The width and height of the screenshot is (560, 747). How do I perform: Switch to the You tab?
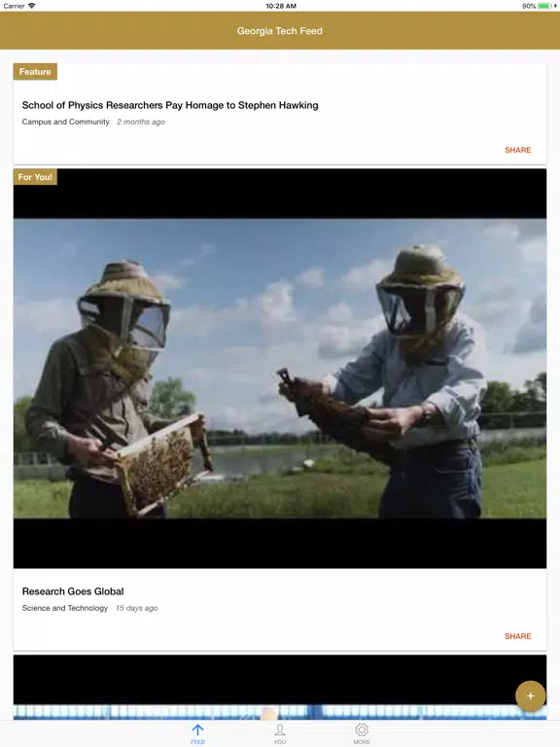(x=280, y=733)
